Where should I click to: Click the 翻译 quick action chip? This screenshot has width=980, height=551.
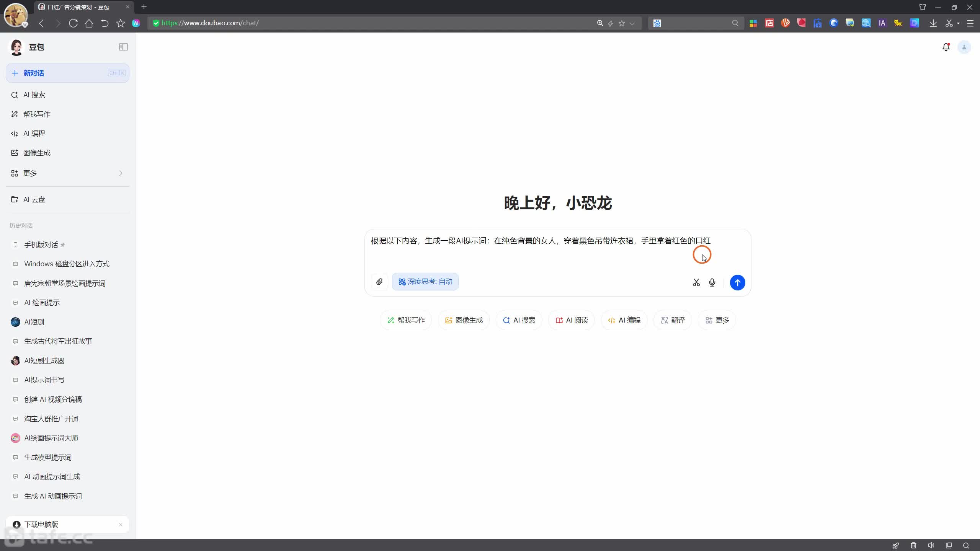click(x=673, y=320)
